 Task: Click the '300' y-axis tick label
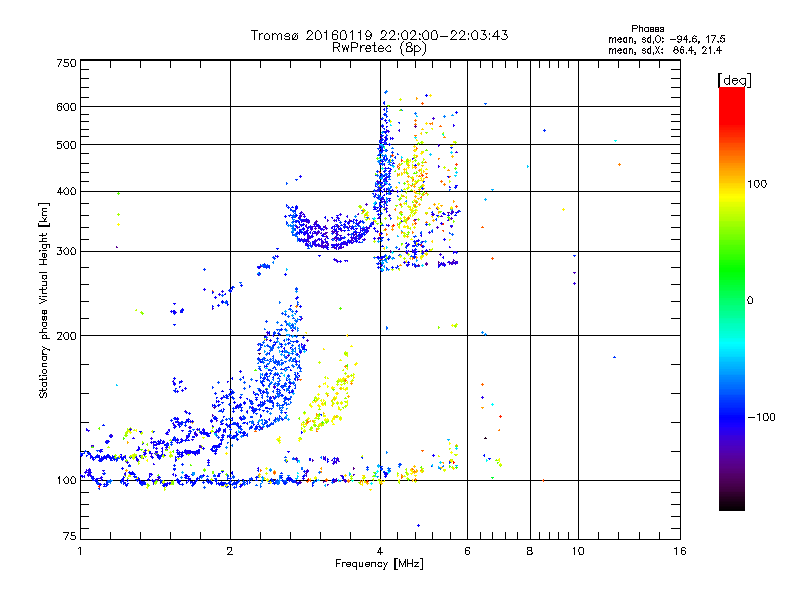66,251
